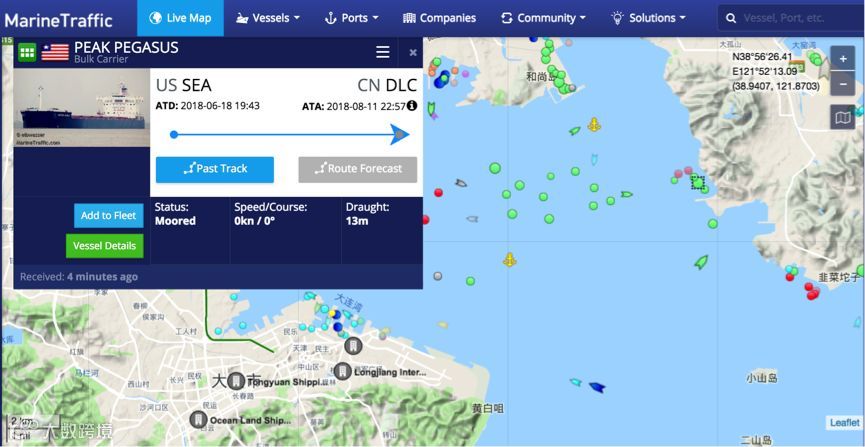Image resolution: width=865 pixels, height=447 pixels.
Task: Expand the Ports dropdown menu
Action: 351,18
